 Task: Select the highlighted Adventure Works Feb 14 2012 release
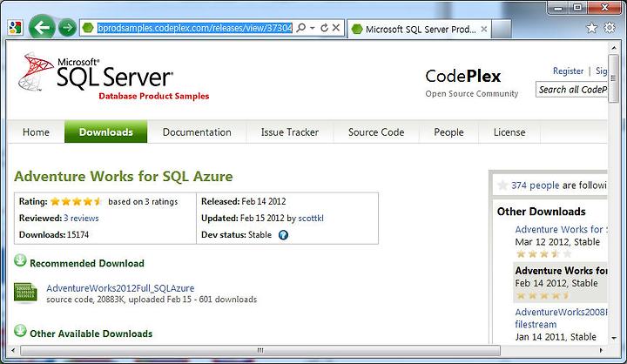coord(561,282)
